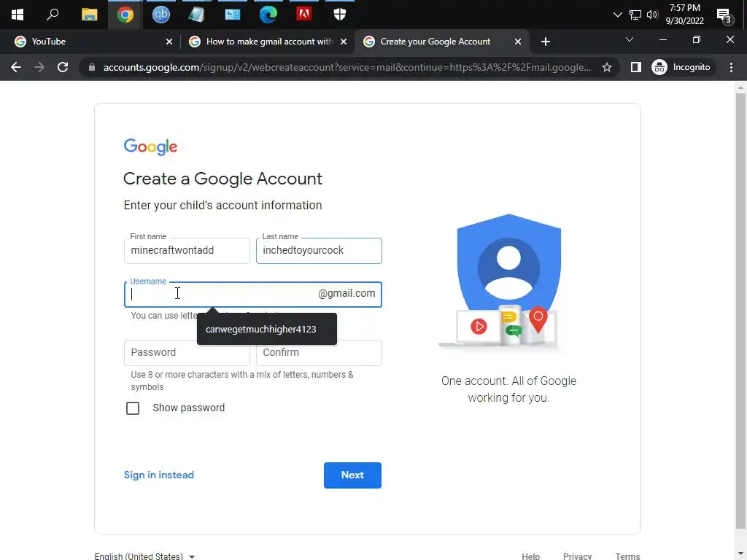Toggle the browser side panel
This screenshot has height=560, width=747.
[635, 67]
